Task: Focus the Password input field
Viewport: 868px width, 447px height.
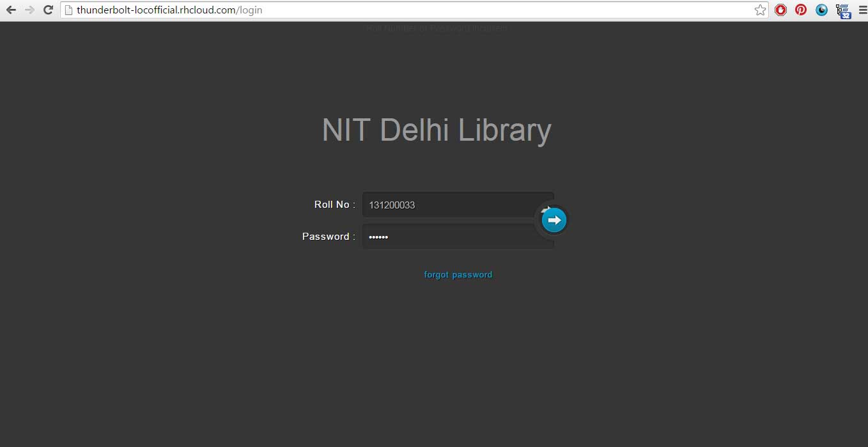Action: [x=458, y=237]
